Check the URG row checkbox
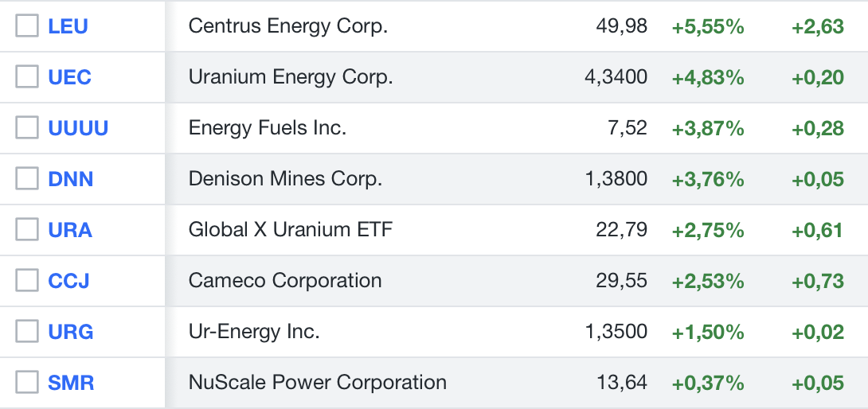Image resolution: width=868 pixels, height=409 pixels. point(27,332)
